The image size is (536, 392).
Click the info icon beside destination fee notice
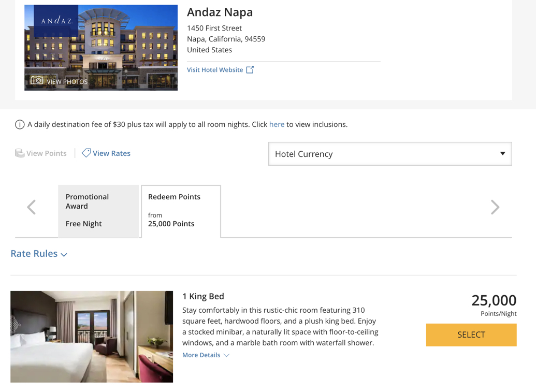point(19,124)
